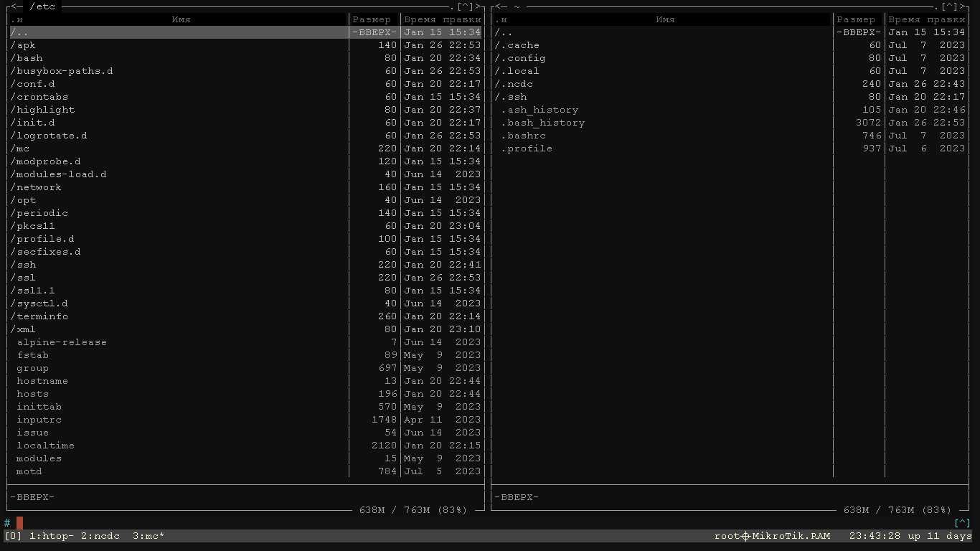The width and height of the screenshot is (980, 551).
Task: Select /ssh directory in left panel
Action: click(x=246, y=265)
